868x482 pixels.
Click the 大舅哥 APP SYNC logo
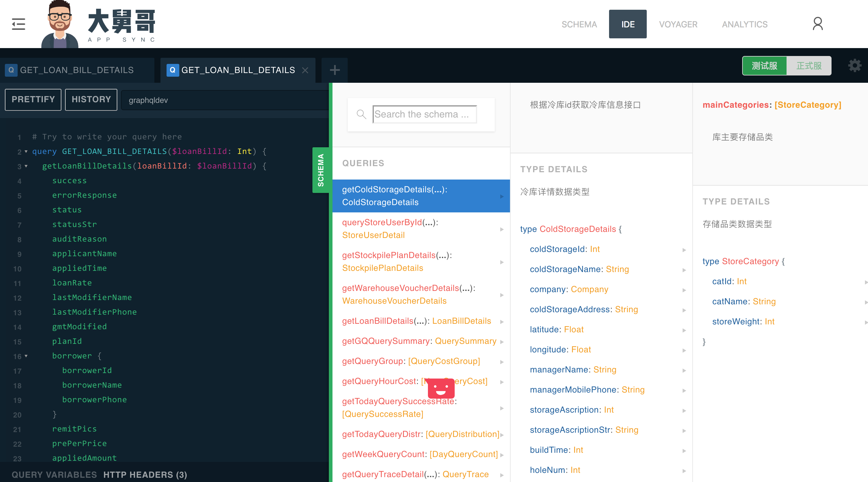[98, 24]
